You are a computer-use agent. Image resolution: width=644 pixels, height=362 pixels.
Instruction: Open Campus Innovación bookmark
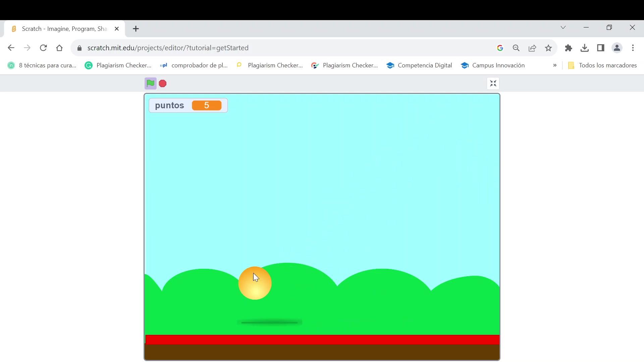[x=493, y=65]
